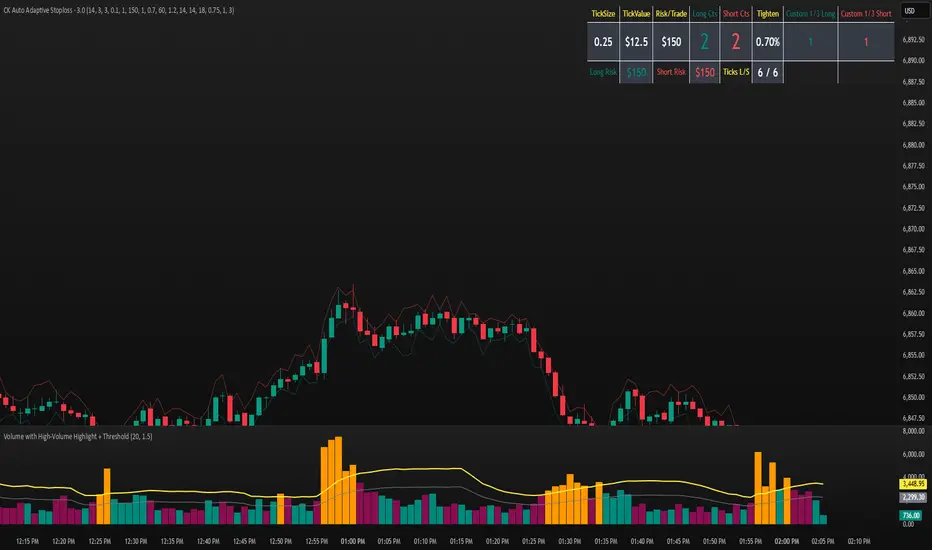
Task: Click the 6,880.00 price axis label
Action: (914, 145)
